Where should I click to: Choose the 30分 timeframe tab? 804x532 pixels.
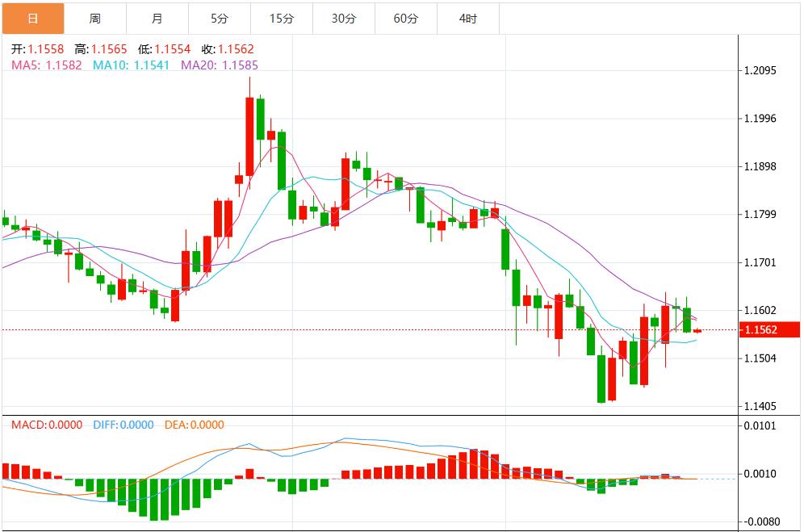[x=344, y=19]
